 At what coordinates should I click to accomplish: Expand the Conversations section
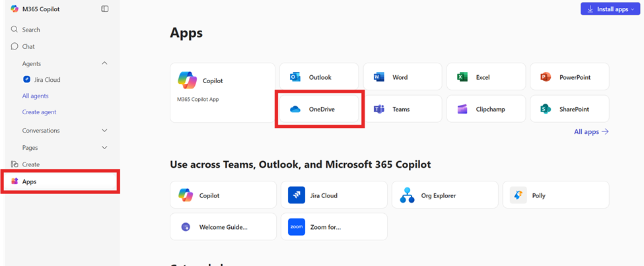[x=104, y=131]
